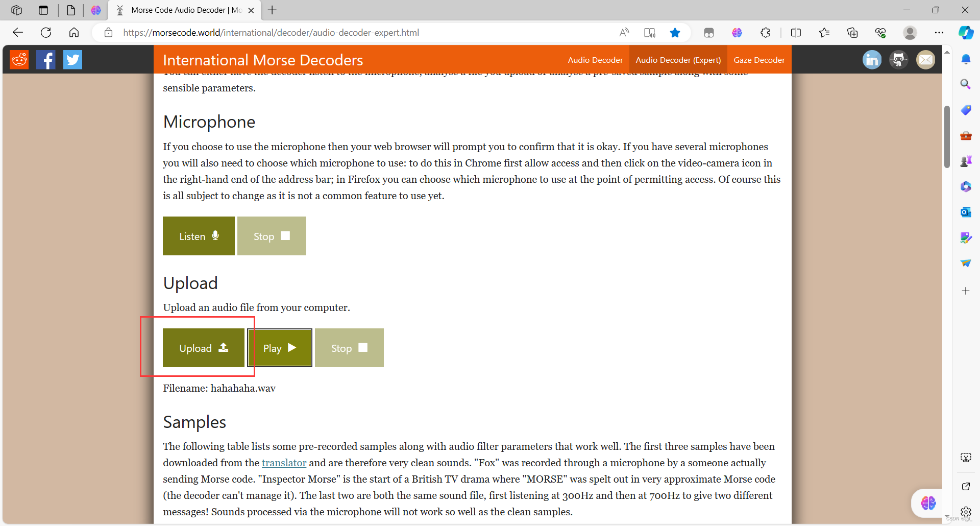
Task: Click the International Morse Decoders title
Action: pyautogui.click(x=263, y=60)
